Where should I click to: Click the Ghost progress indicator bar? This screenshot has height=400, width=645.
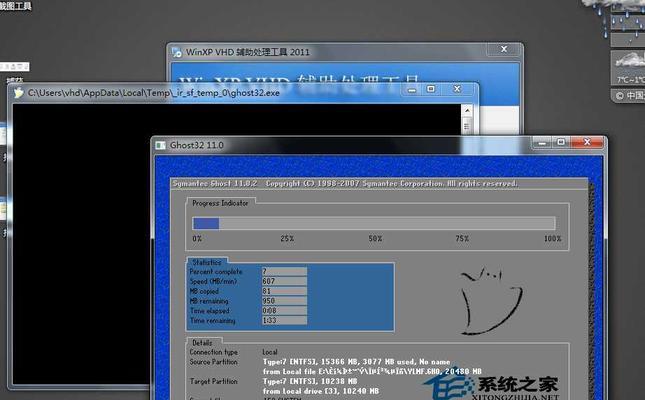tap(374, 223)
